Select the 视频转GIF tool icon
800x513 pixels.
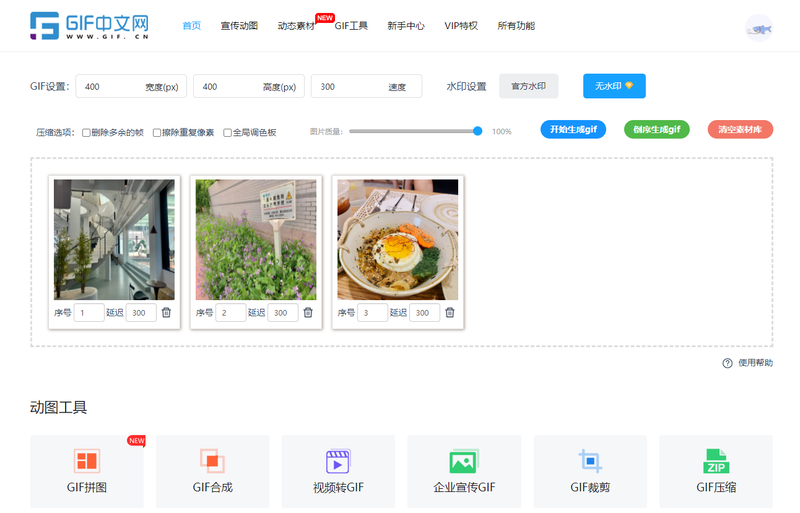point(338,461)
